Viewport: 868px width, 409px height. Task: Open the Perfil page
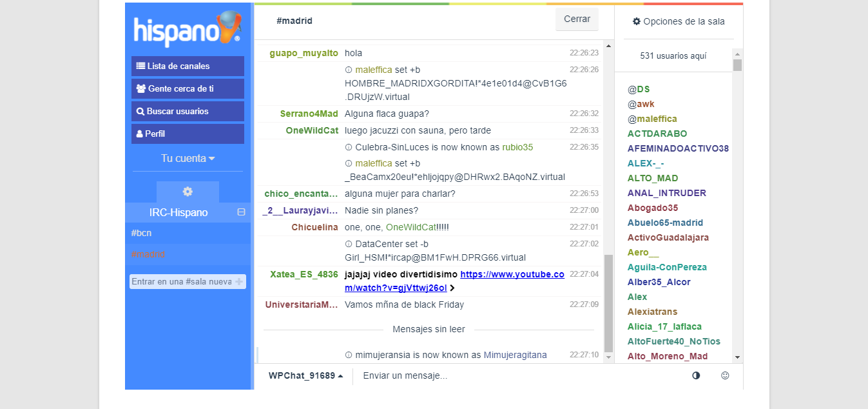click(188, 134)
